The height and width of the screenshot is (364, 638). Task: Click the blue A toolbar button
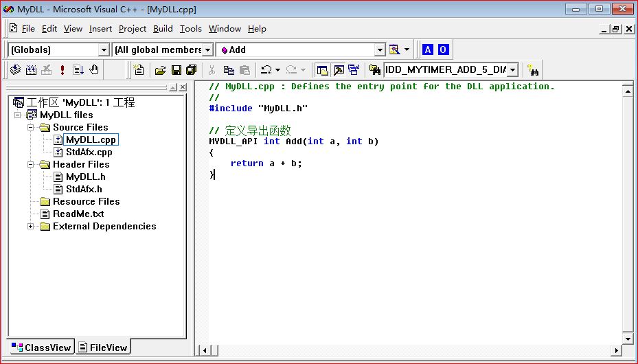pyautogui.click(x=428, y=49)
